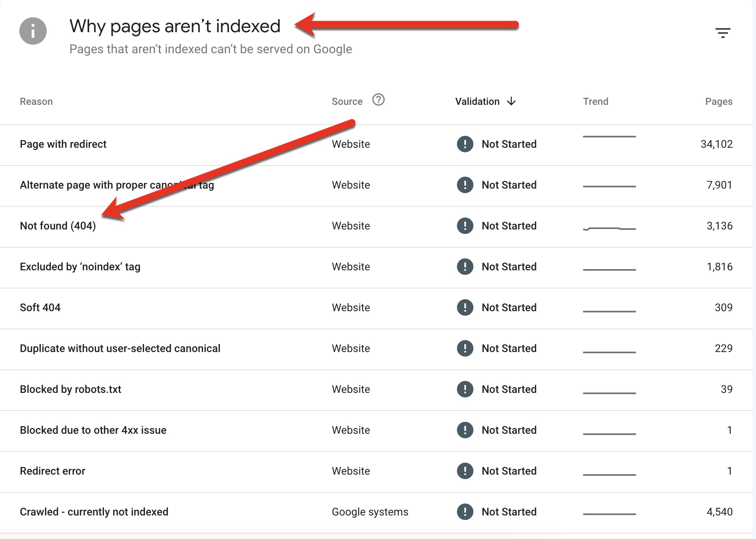Click Not Started status for Soft 404
This screenshot has height=539, width=756.
[x=509, y=307]
